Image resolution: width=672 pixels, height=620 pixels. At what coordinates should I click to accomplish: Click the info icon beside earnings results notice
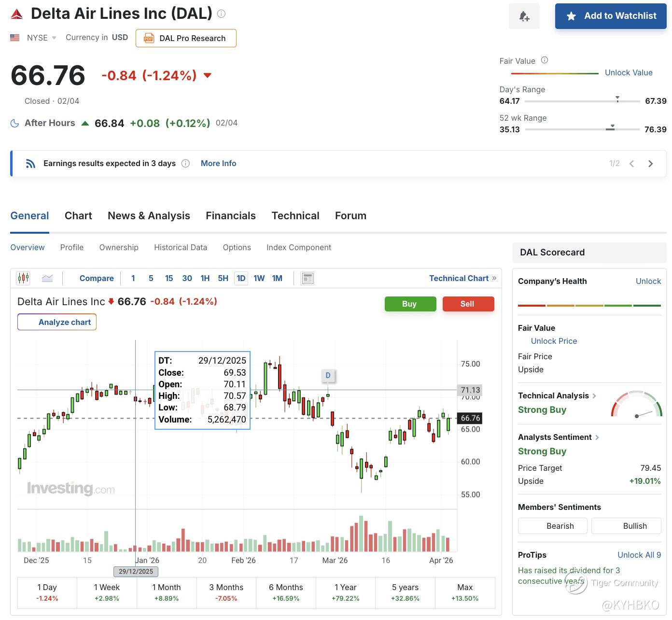pos(185,163)
